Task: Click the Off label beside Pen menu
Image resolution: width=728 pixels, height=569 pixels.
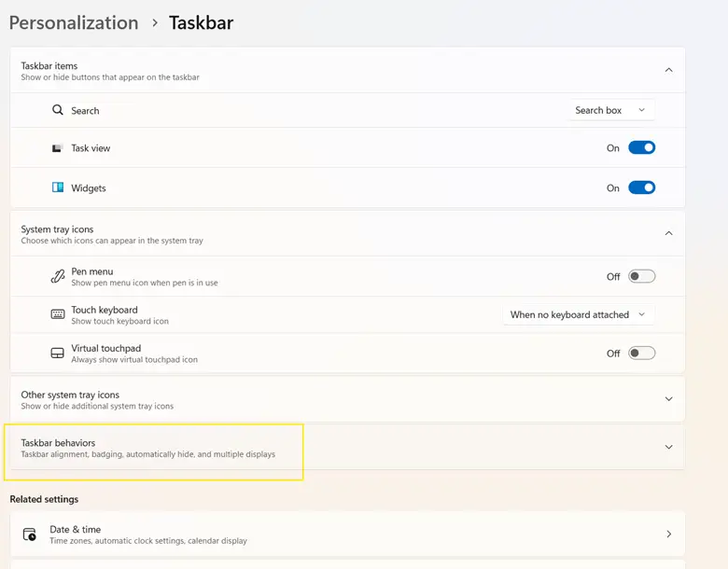Action: click(613, 277)
